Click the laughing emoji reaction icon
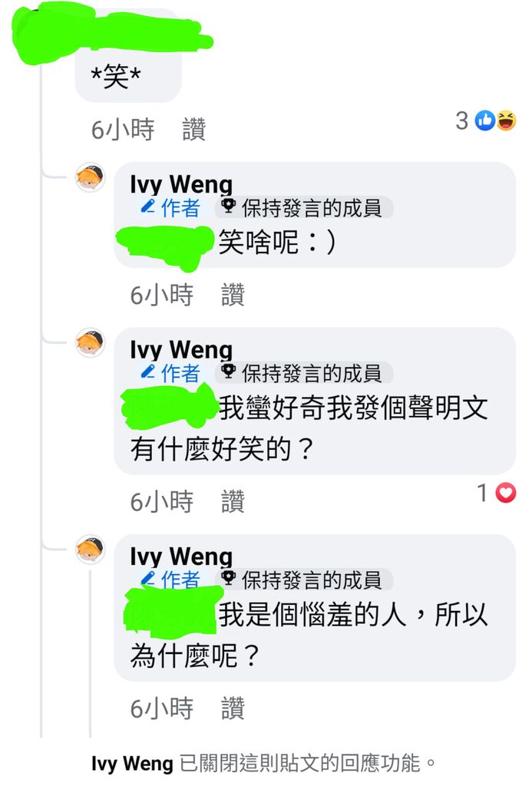This screenshot has height=786, width=532. point(506,121)
